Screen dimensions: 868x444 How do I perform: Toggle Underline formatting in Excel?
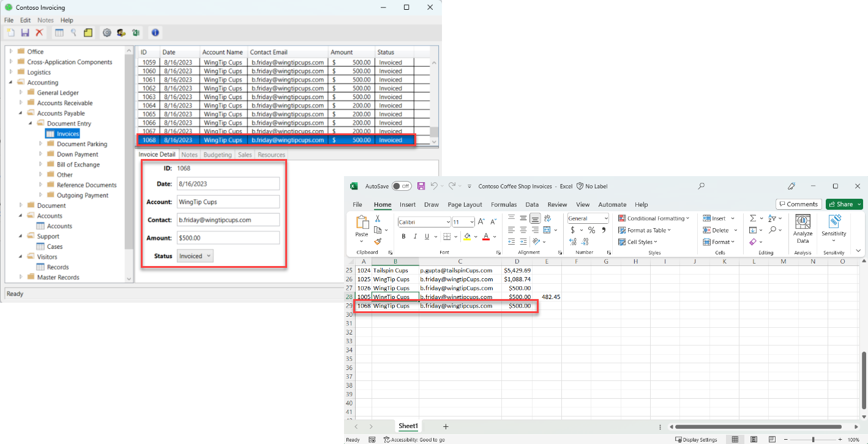(427, 236)
